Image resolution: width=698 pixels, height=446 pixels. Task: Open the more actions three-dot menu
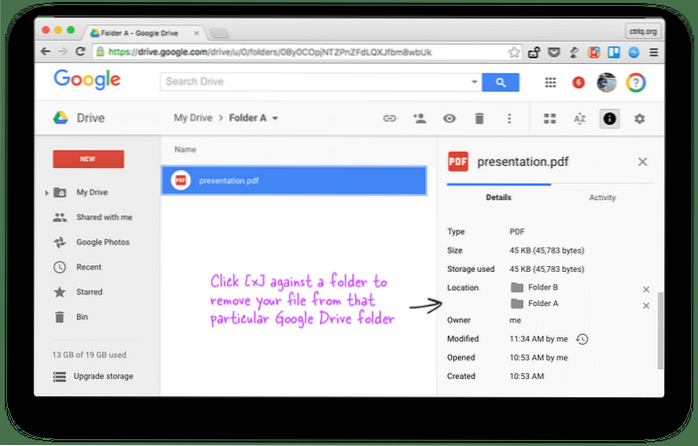(x=509, y=119)
